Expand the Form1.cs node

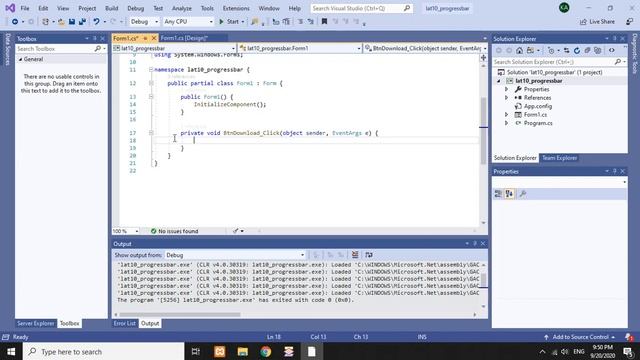click(507, 115)
